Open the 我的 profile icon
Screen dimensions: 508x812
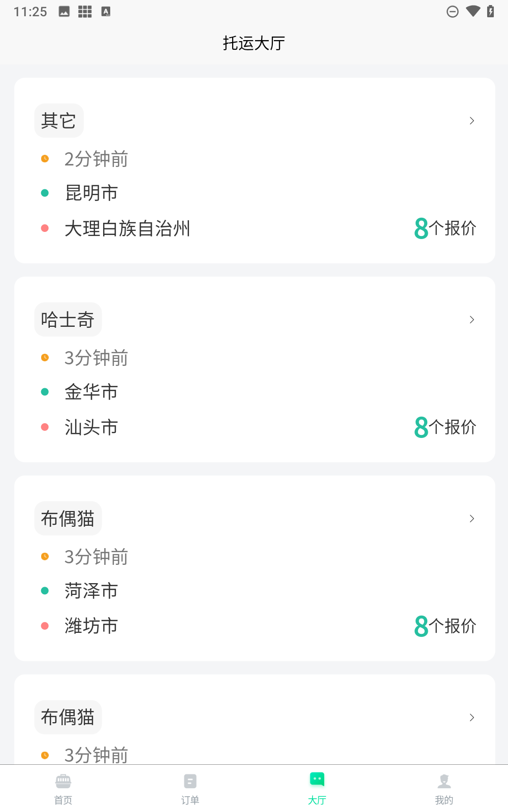coord(444,781)
